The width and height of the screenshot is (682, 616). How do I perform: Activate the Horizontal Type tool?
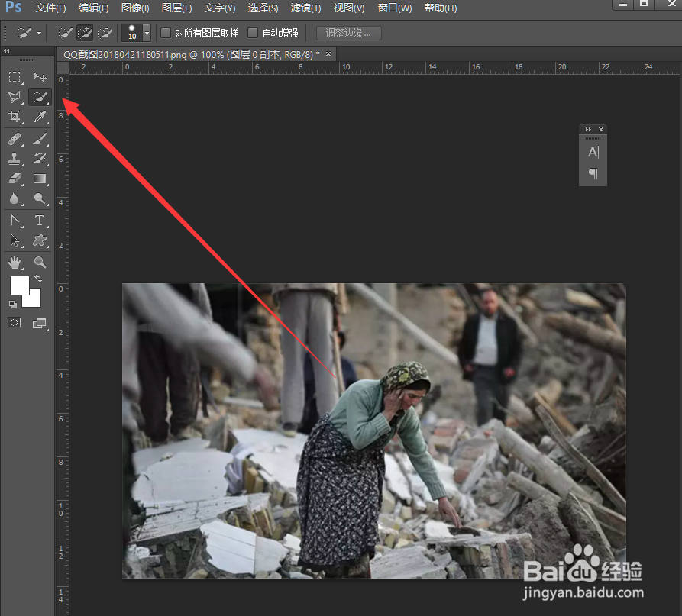click(x=40, y=221)
